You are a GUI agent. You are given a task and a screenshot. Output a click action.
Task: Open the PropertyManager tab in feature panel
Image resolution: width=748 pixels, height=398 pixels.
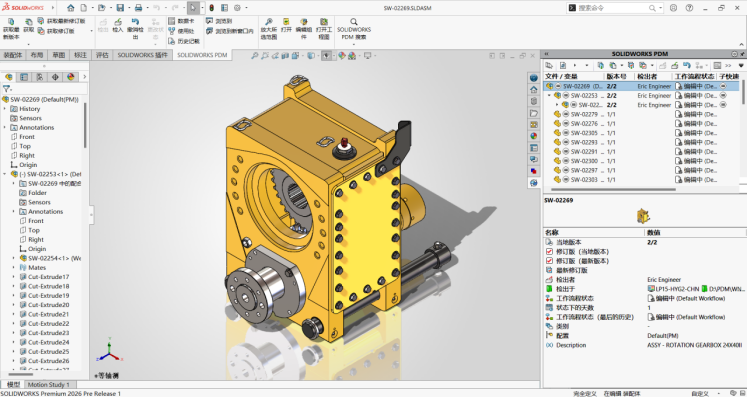(24, 77)
